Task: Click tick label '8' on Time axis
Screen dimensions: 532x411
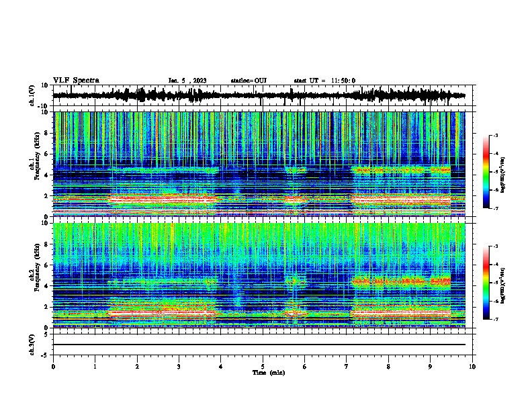Action: (x=388, y=367)
